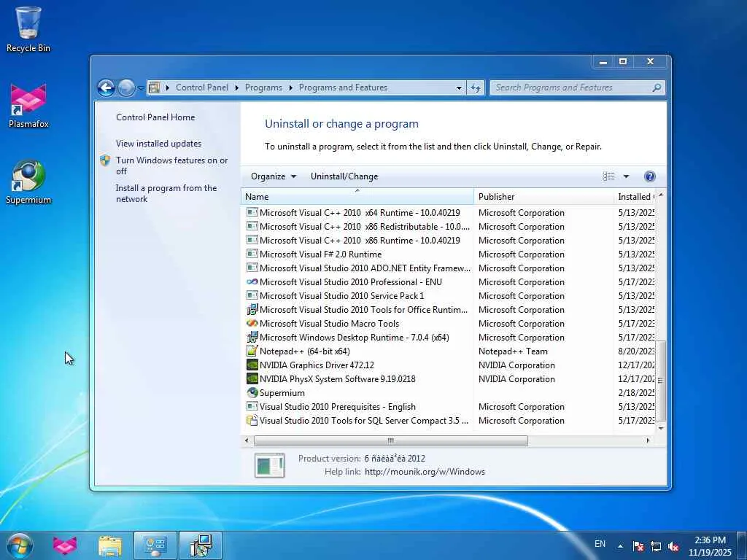Image resolution: width=747 pixels, height=560 pixels.
Task: Click the installer taskbar icon
Action: coord(201,545)
